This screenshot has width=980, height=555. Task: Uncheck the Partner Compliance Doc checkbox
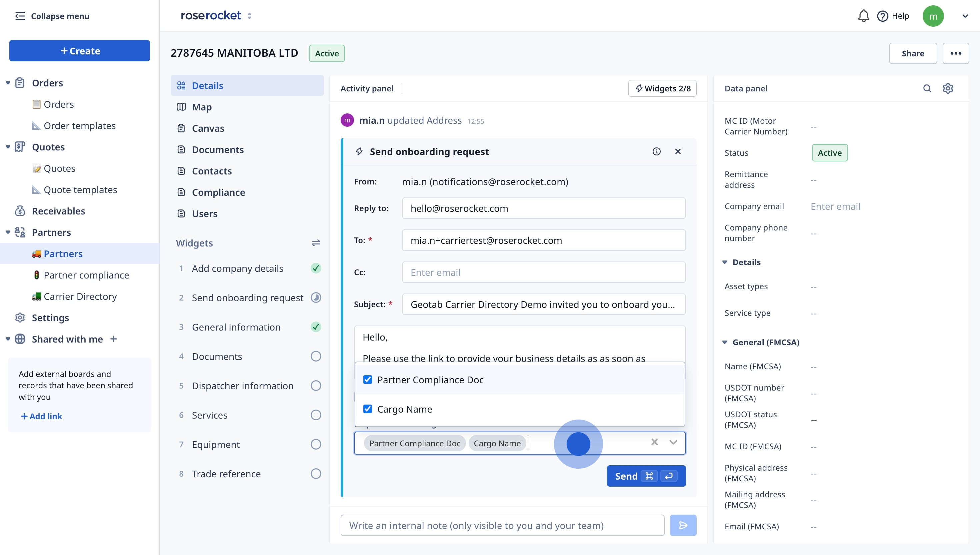(x=367, y=380)
